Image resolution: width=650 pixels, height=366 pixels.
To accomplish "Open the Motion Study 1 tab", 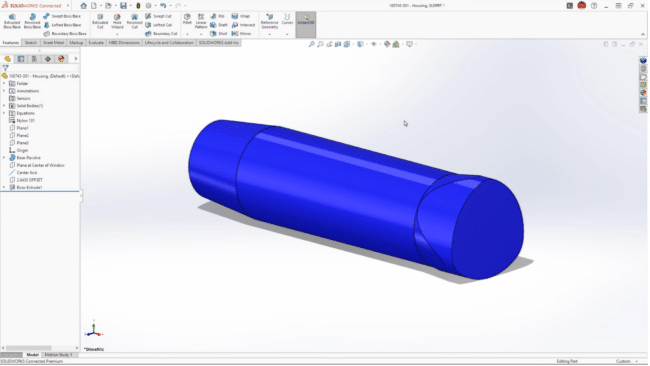I will (x=58, y=355).
